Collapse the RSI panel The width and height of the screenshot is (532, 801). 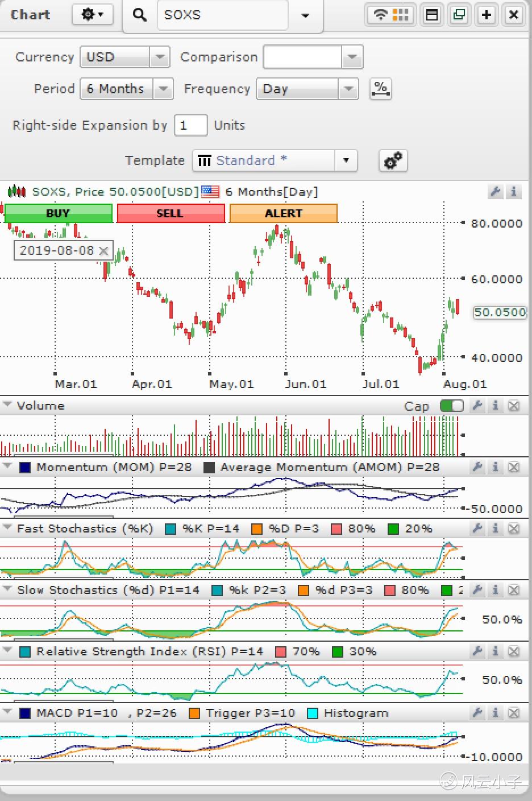pos(7,651)
